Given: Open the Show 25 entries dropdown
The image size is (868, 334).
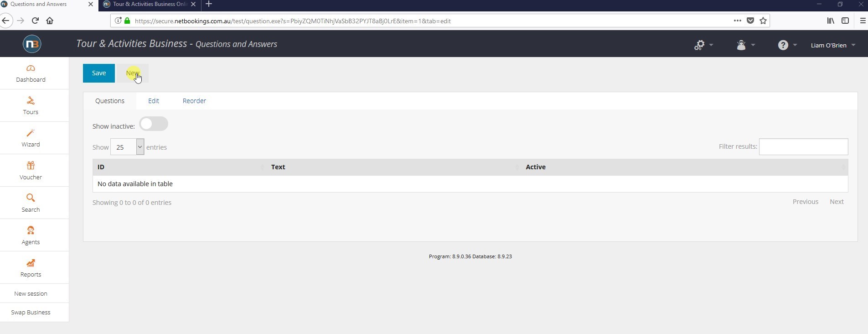Looking at the screenshot, I should pos(127,147).
